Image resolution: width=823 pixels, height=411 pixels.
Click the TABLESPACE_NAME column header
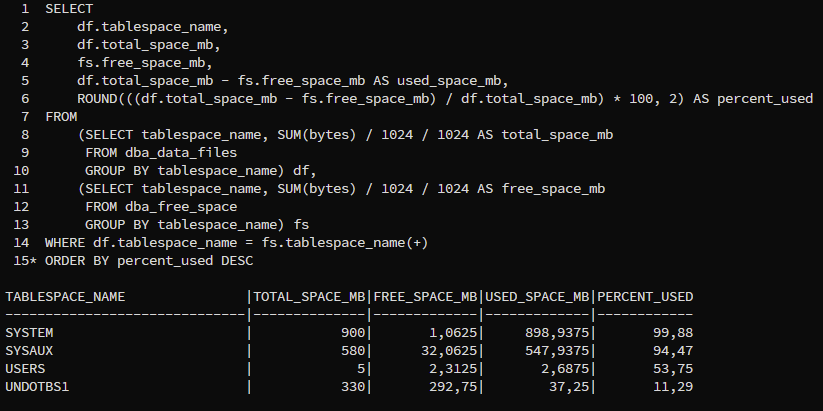point(65,297)
